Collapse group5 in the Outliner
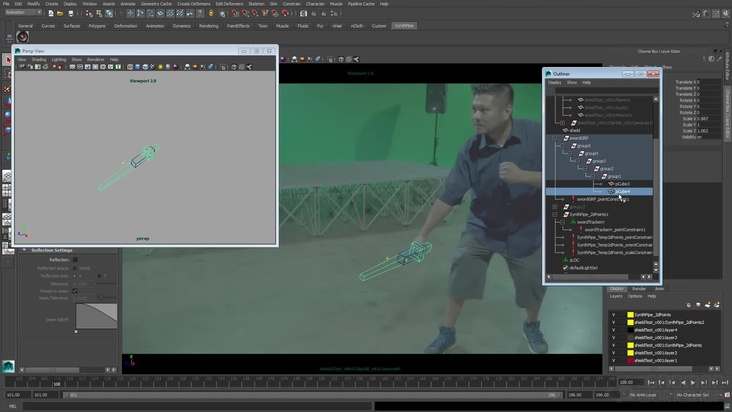The height and width of the screenshot is (412, 732). click(563, 146)
